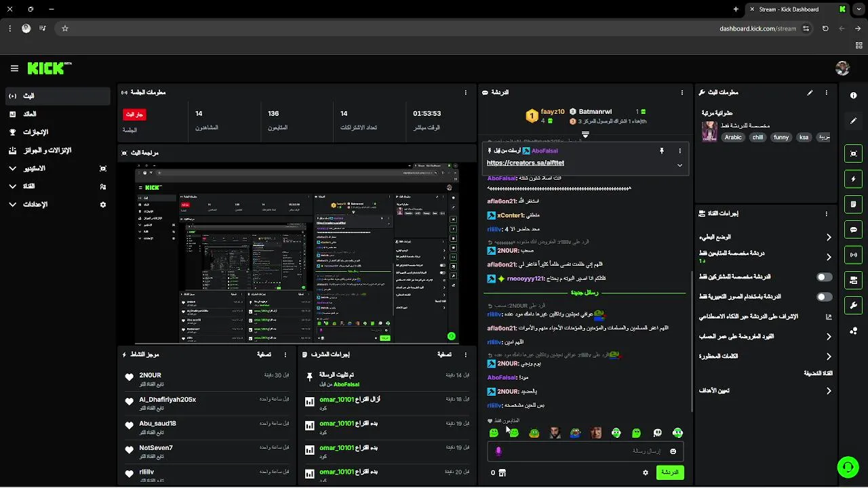Toggle subscribers-only chat switch
This screenshot has width=868, height=488.
point(824,277)
